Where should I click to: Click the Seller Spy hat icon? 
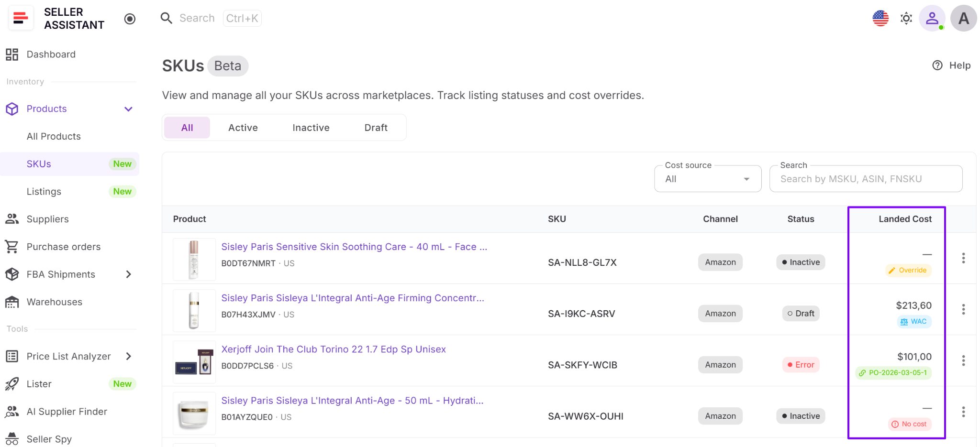tap(12, 439)
